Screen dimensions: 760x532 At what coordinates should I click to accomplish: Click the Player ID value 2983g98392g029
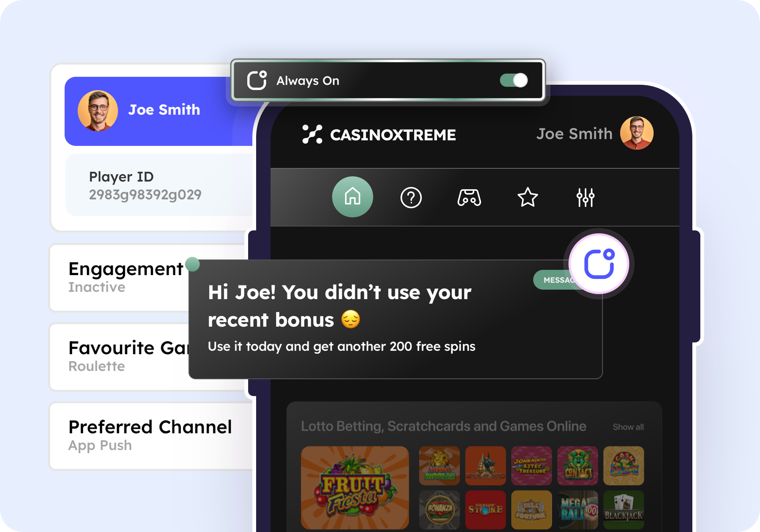click(x=145, y=195)
